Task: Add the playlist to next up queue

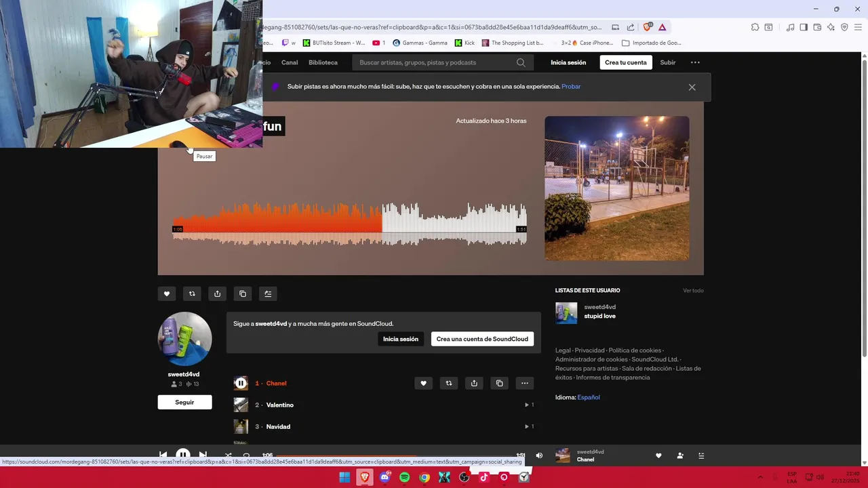Action: pos(268,293)
